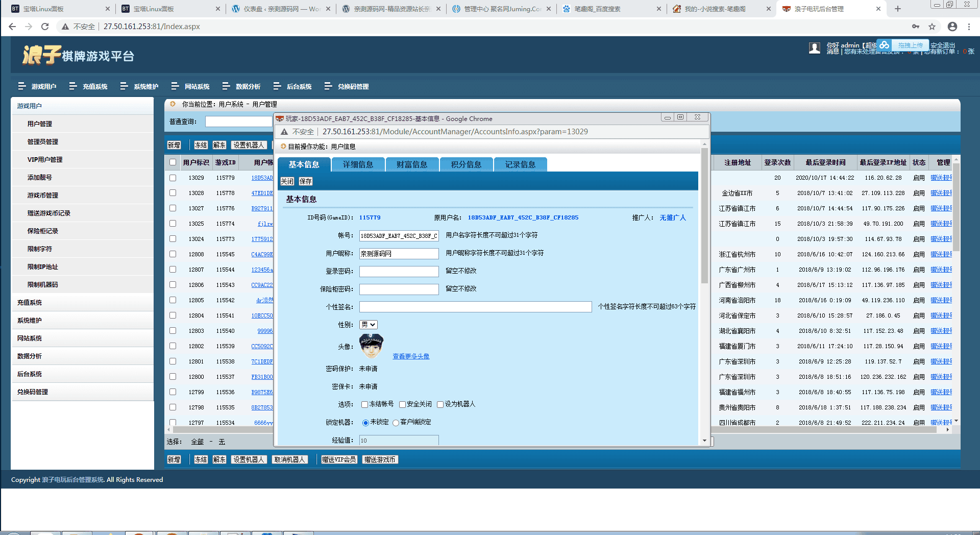Click the 查看更多头像 link
980x535 pixels.
[x=411, y=356]
